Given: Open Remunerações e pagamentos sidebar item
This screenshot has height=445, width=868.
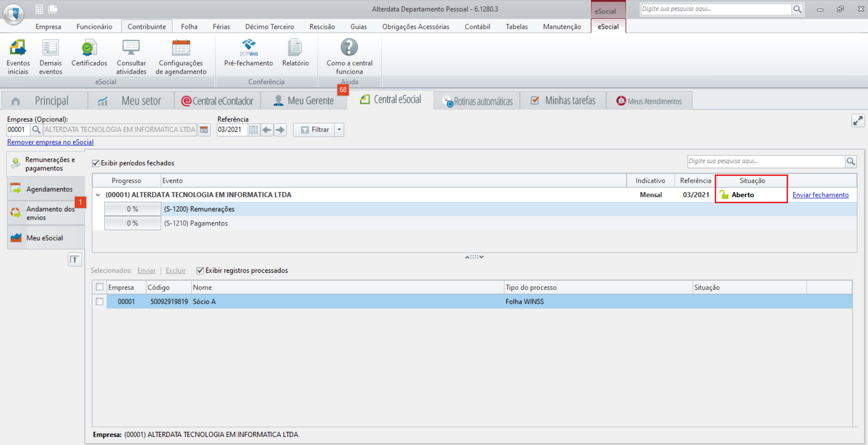Looking at the screenshot, I should 46,164.
